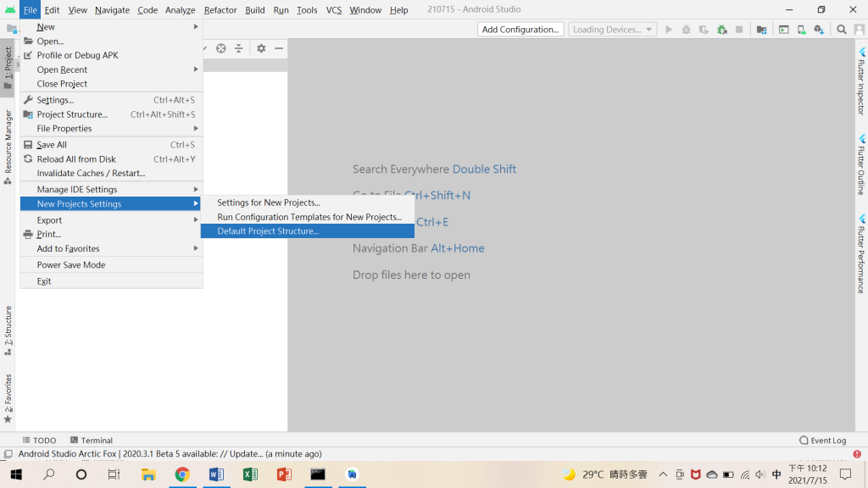Click the tool window toggle icon in status bar
Screen dimensions: 868x488
[x=8, y=454]
